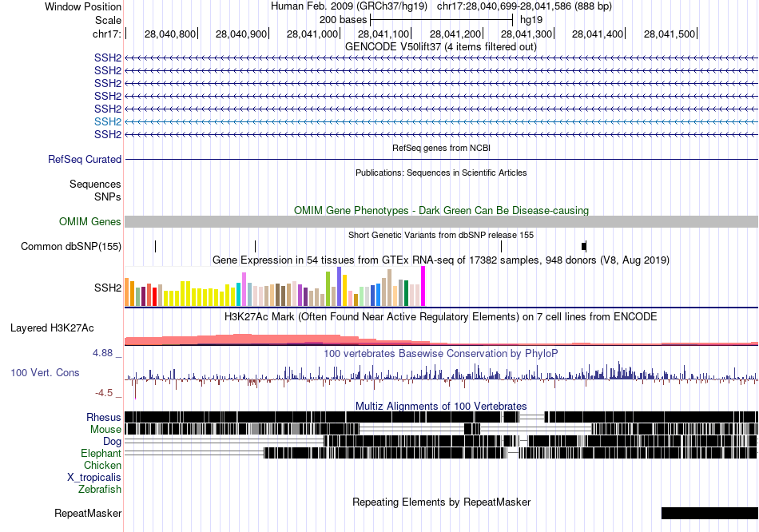
Task: Click the Common dbSNP(155) label
Action: [71, 246]
